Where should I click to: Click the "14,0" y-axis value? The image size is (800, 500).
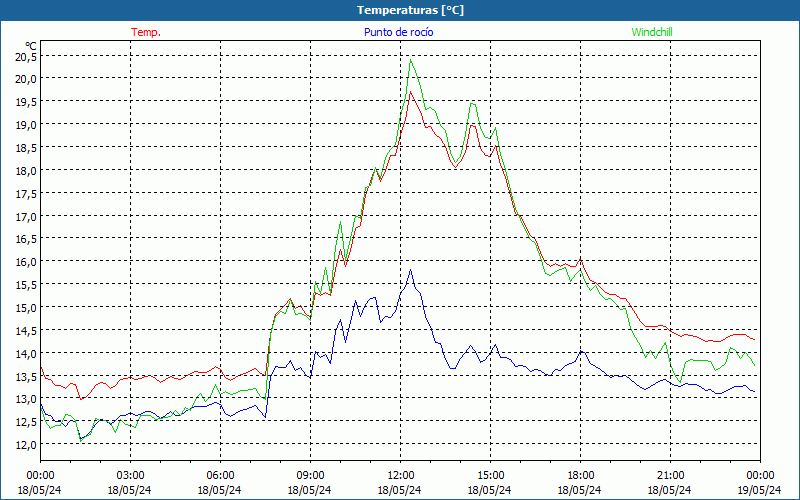pyautogui.click(x=26, y=354)
